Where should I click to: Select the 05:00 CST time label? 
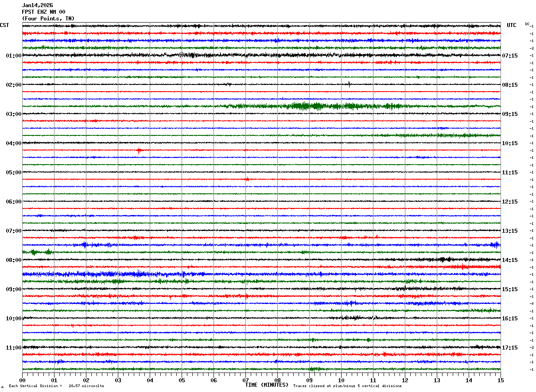click(x=14, y=173)
